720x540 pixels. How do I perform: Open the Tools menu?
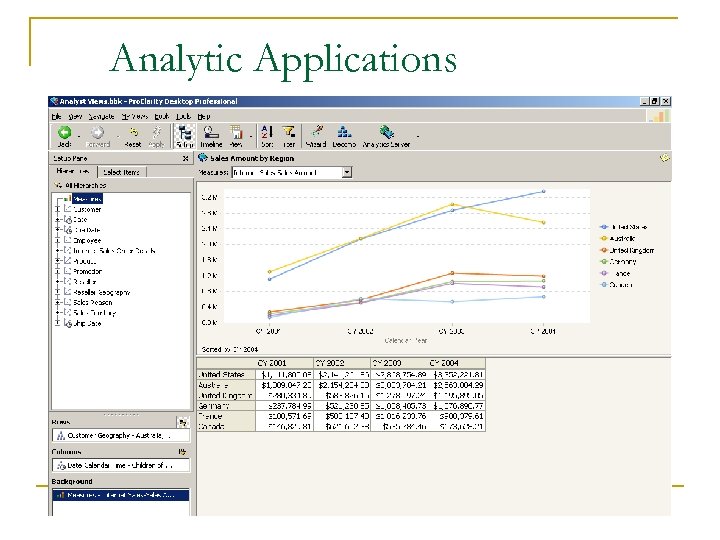click(183, 116)
